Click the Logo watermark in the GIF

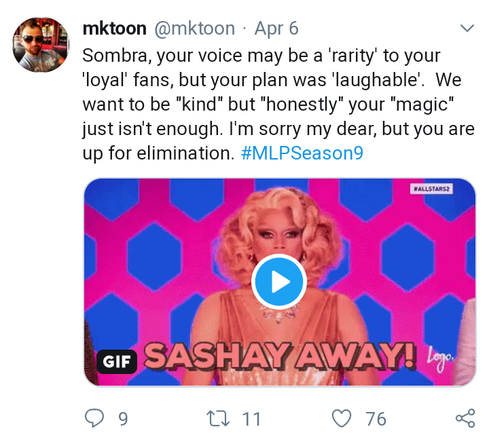pyautogui.click(x=440, y=358)
